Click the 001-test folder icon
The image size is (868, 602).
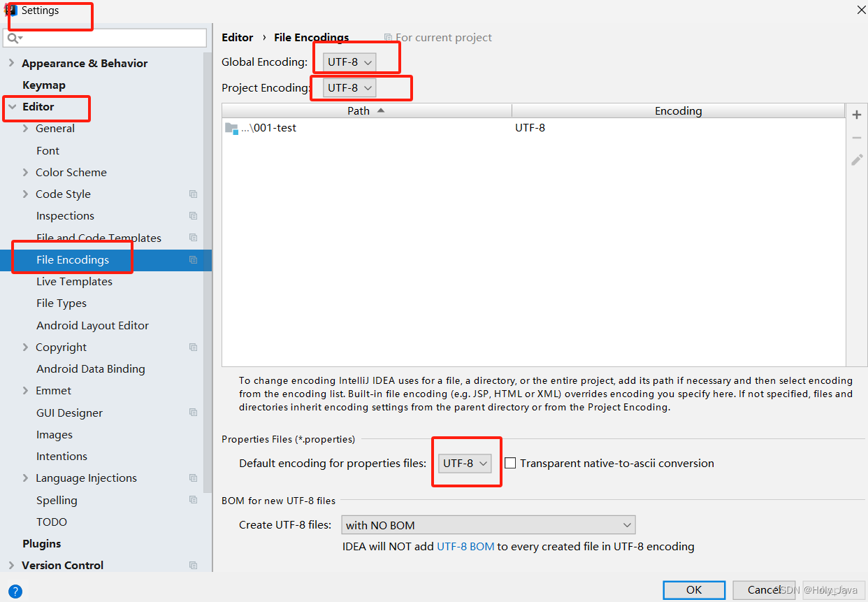232,128
